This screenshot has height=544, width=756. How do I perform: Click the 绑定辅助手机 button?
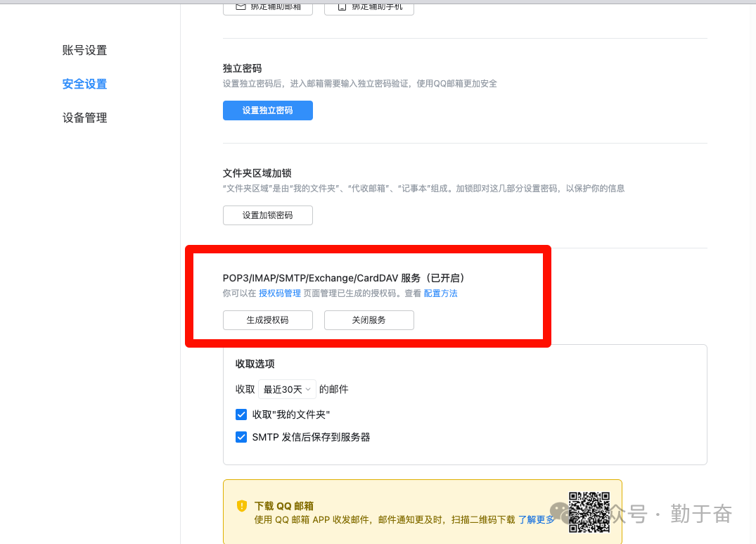(x=369, y=7)
